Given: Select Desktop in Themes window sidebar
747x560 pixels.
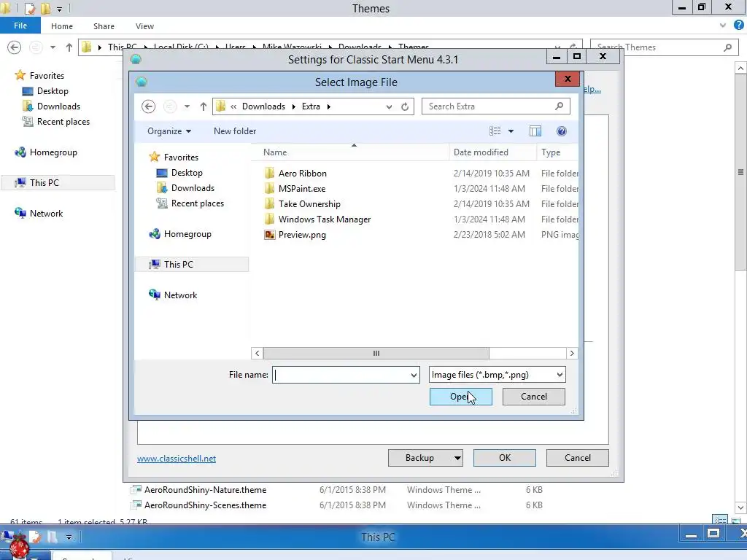Looking at the screenshot, I should tap(53, 91).
